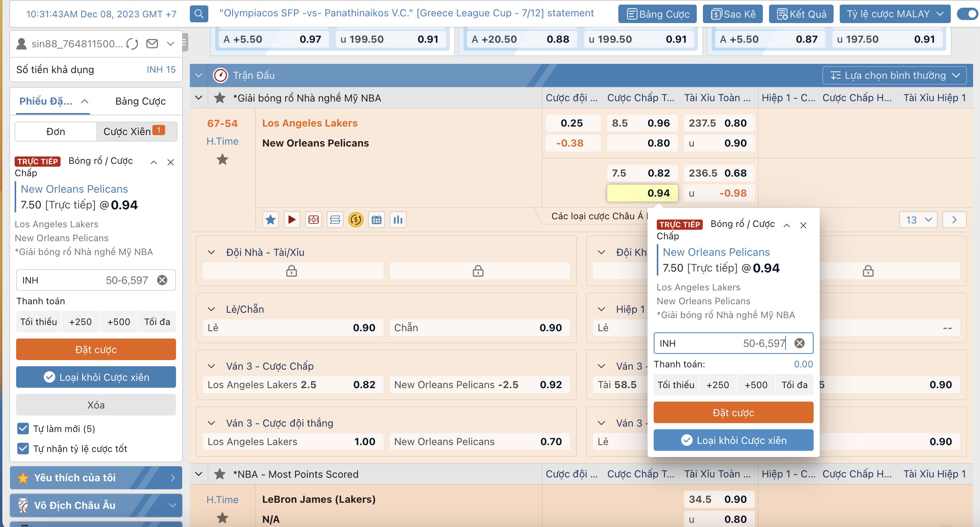980x527 pixels.
Task: Open the calendar schedule icon
Action: (x=377, y=220)
